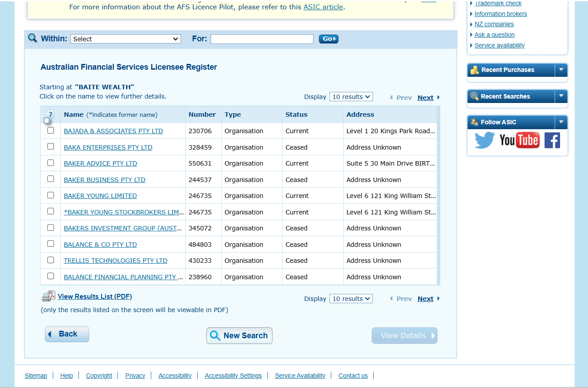Click the Back button
Viewport: 588px width, 388px height.
pos(67,334)
